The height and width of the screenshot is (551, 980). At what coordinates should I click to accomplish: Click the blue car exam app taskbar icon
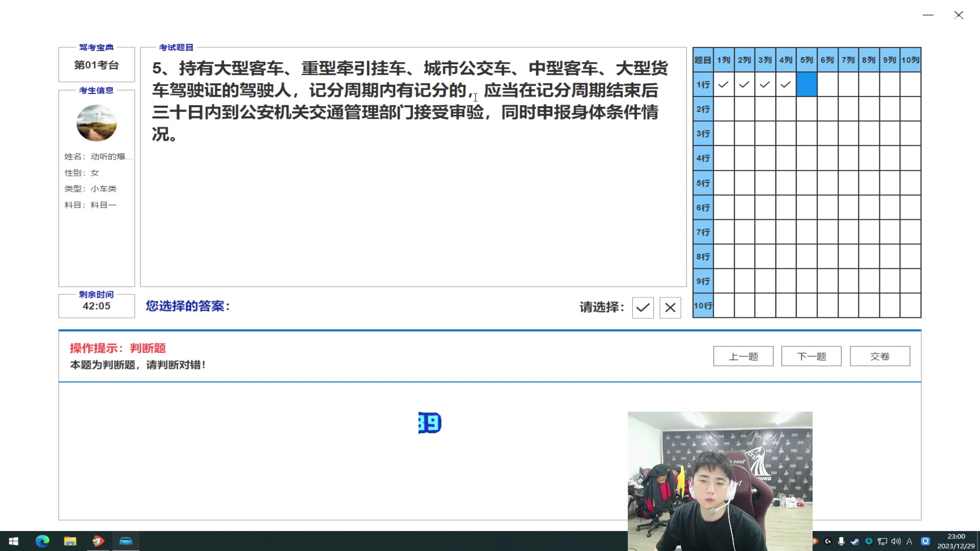coord(126,541)
